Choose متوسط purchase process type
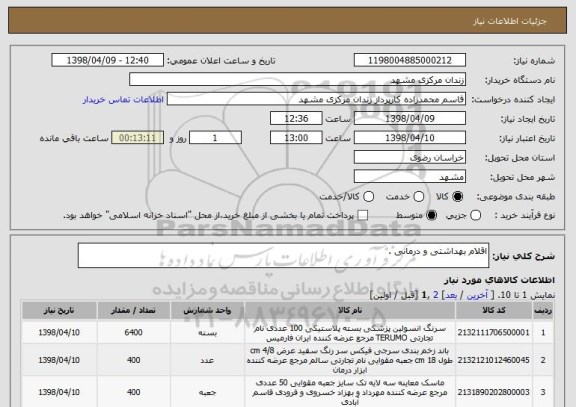Screen dimensions: 576x407 (431, 216)
